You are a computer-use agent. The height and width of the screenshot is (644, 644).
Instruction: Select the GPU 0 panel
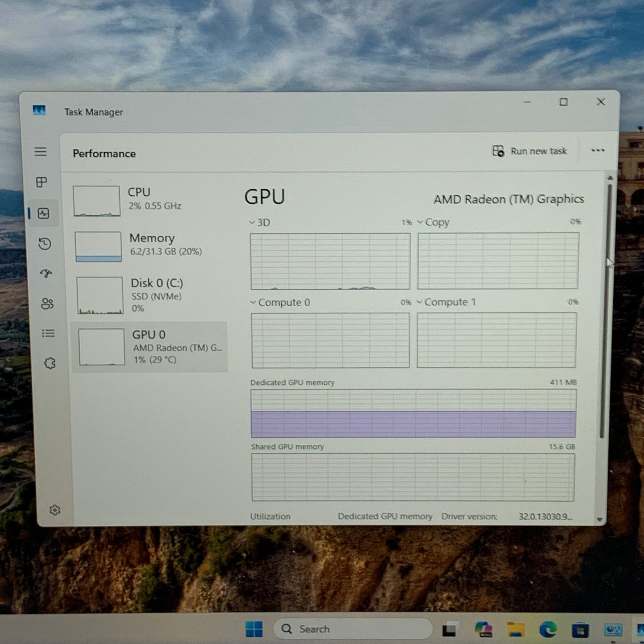(149, 347)
